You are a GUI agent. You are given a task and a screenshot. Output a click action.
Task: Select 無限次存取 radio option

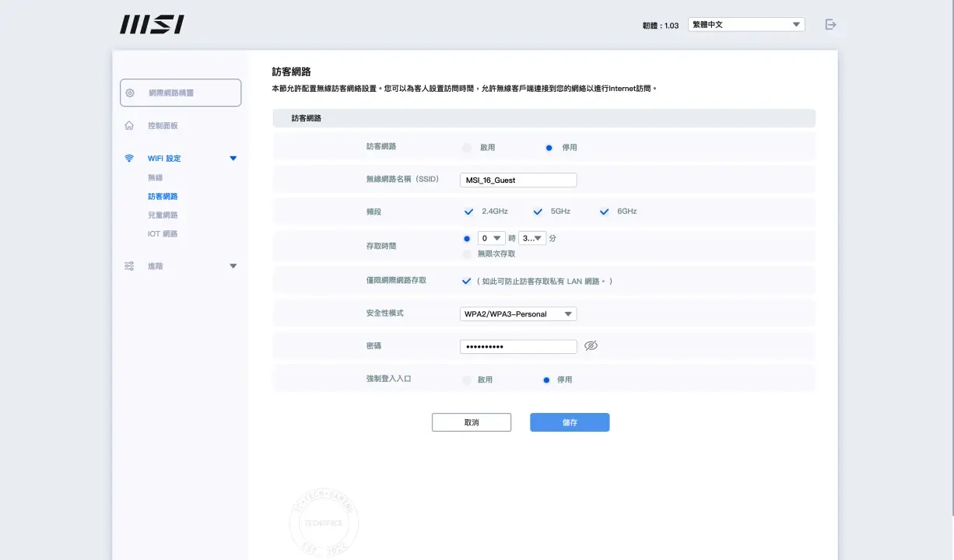(467, 254)
